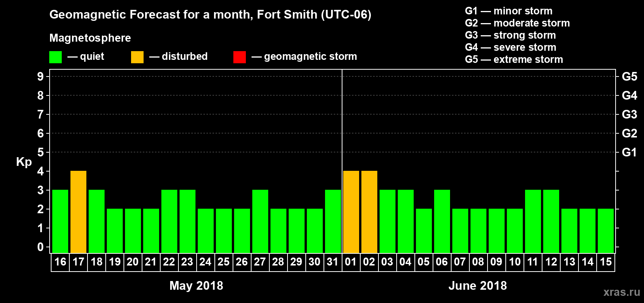Click the date cell '01' on the axis
Screen dimensions: 644x303
click(x=351, y=262)
